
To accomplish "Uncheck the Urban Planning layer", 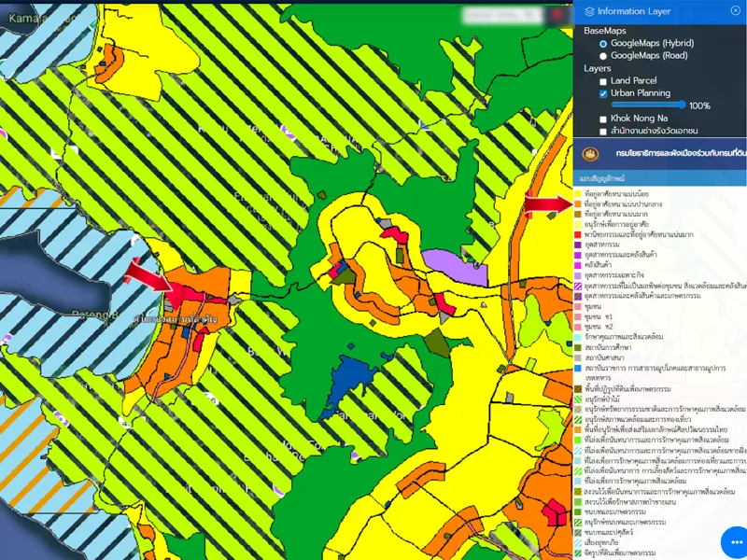I will click(603, 93).
